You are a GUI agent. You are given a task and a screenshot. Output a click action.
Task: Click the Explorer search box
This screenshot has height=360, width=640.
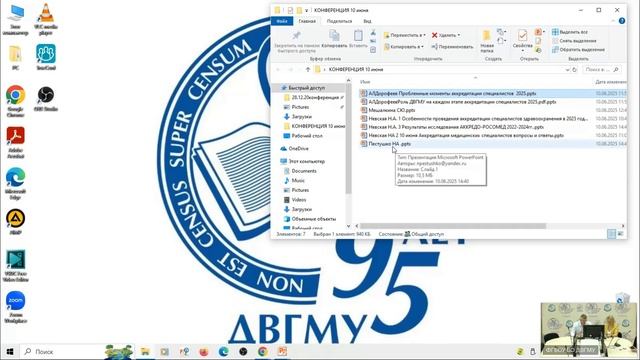click(602, 70)
